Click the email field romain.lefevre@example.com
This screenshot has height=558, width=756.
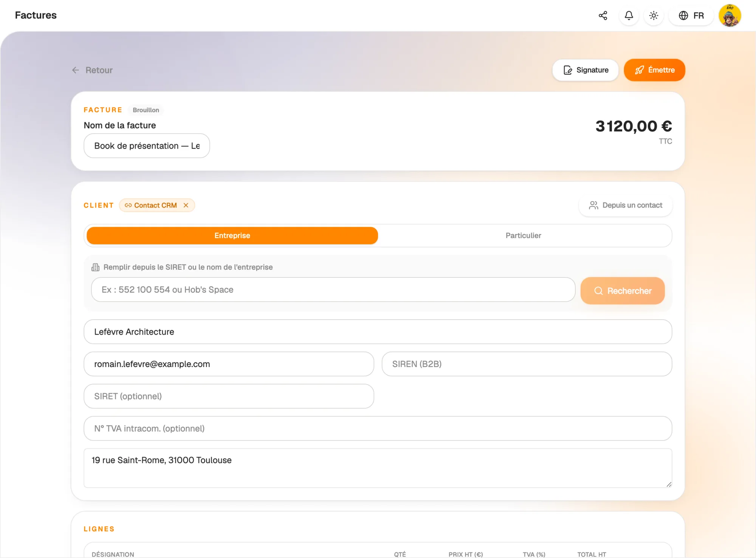[x=229, y=364]
